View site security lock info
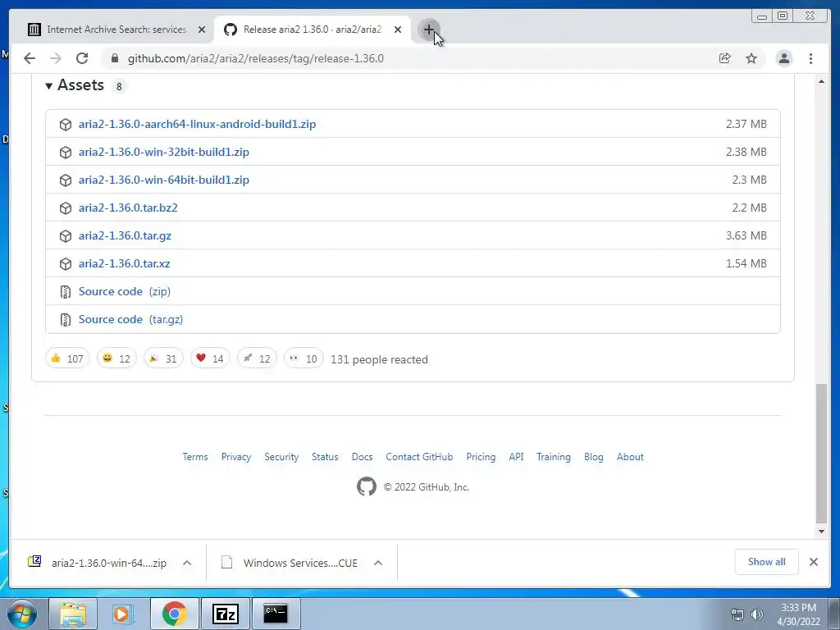 click(x=114, y=58)
